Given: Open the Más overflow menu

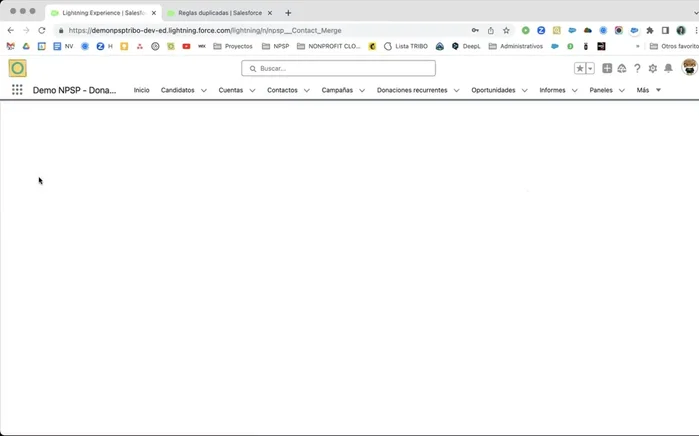Looking at the screenshot, I should 648,90.
